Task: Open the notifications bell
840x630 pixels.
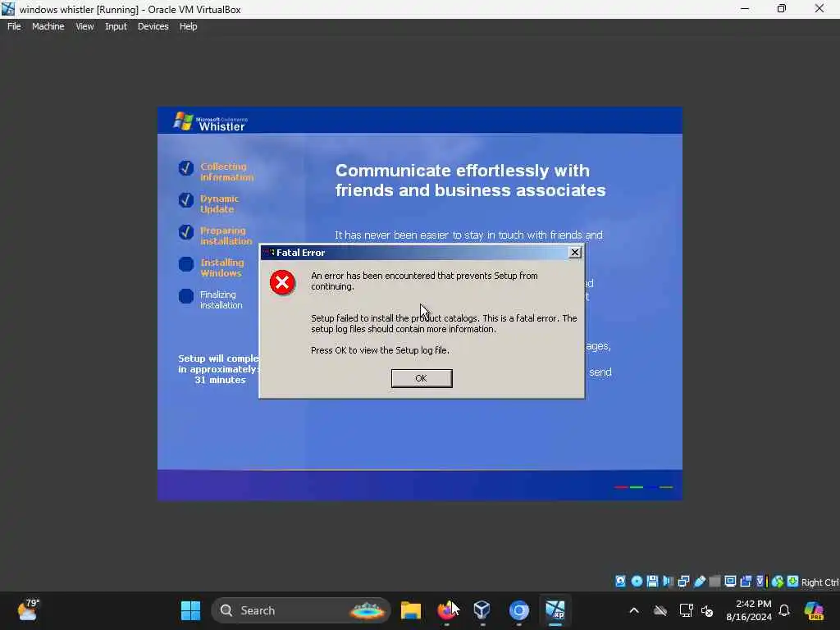Action: coord(784,610)
